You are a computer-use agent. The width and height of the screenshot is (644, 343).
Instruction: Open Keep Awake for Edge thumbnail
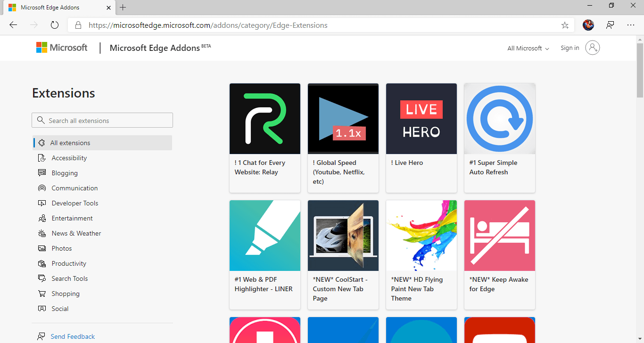point(500,236)
